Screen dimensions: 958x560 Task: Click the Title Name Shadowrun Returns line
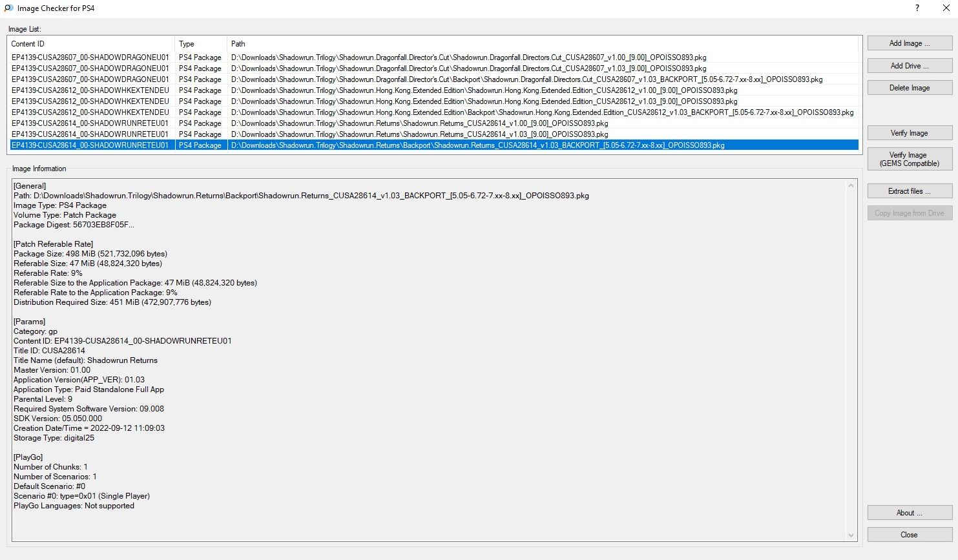click(85, 360)
